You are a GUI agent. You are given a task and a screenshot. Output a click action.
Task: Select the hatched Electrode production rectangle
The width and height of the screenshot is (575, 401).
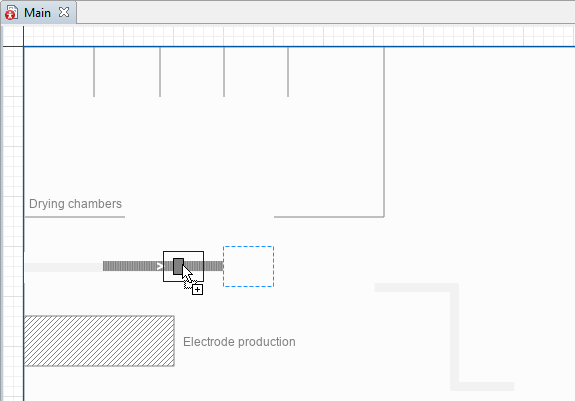tap(99, 341)
